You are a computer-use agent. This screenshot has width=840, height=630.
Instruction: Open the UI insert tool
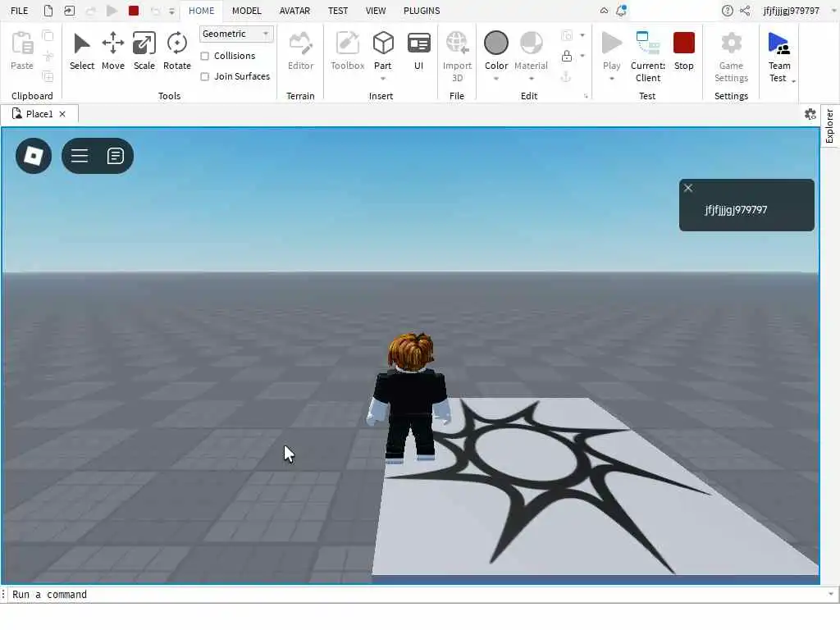[x=419, y=51]
